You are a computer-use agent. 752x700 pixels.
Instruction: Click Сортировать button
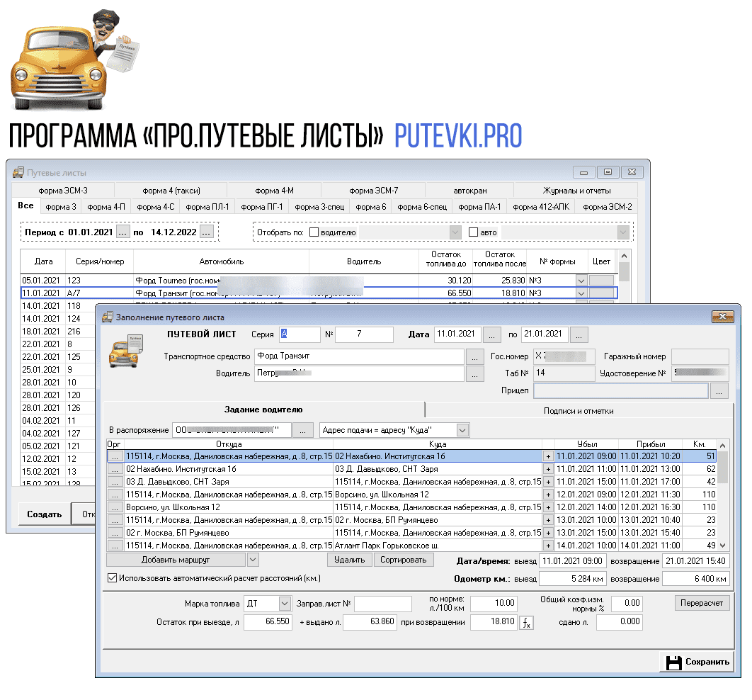pyautogui.click(x=404, y=560)
